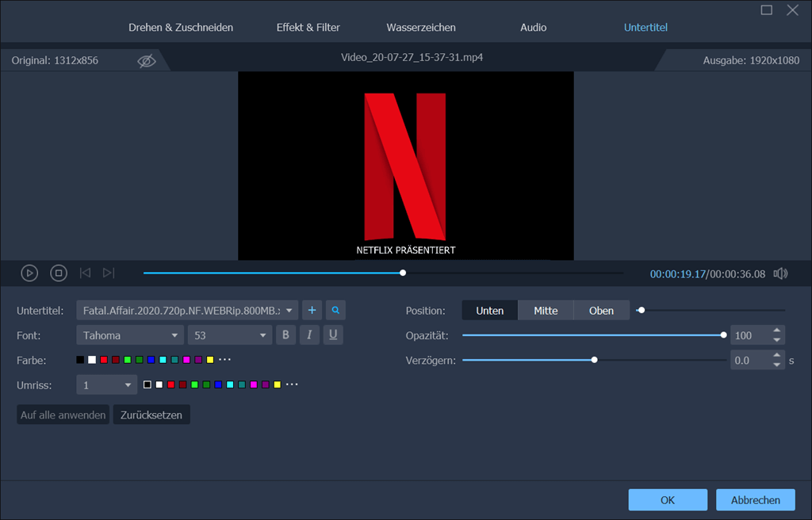
Task: Open the Tahoma font dropdown
Action: [x=130, y=335]
